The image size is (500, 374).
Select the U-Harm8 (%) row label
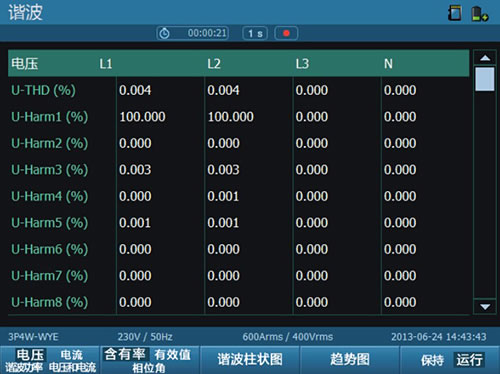point(50,302)
